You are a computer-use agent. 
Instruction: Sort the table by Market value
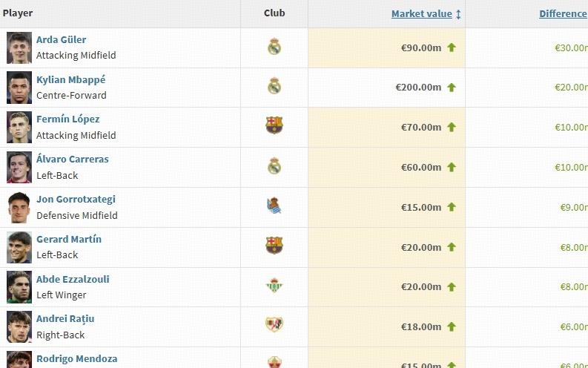click(422, 14)
